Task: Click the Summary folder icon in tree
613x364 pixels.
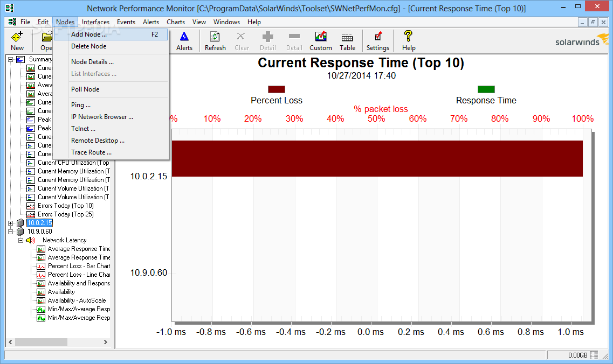Action: [20, 59]
